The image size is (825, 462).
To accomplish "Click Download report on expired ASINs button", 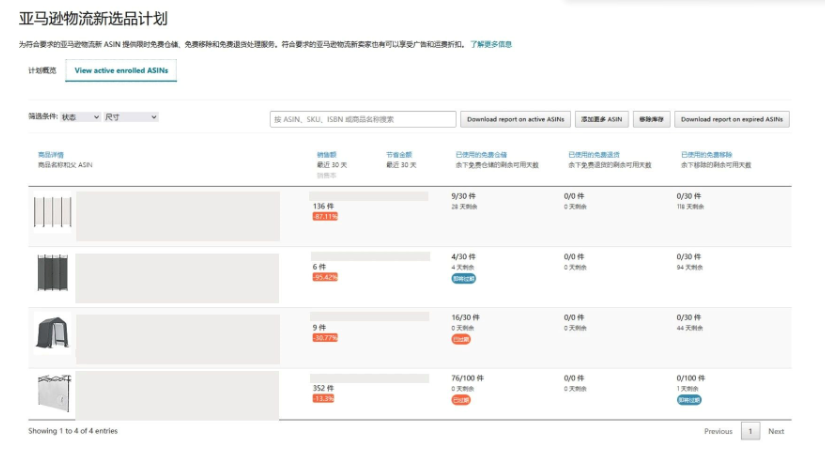I will pos(732,119).
